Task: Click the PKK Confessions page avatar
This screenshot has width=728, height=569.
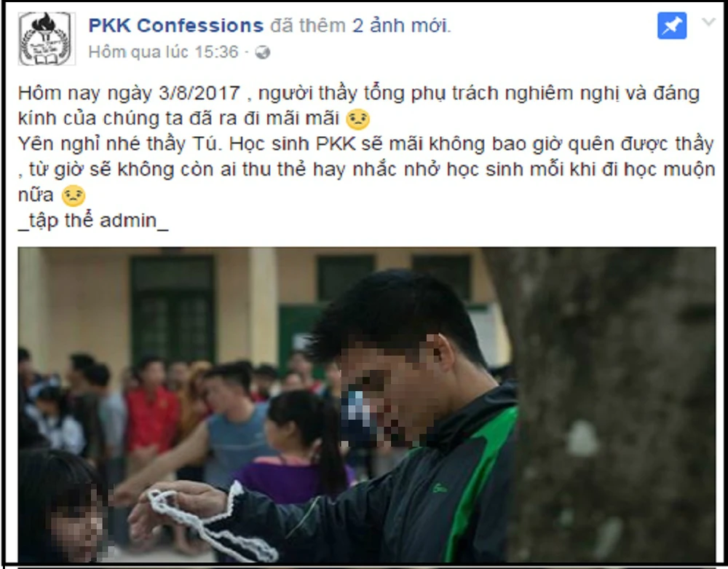Action: 47,38
